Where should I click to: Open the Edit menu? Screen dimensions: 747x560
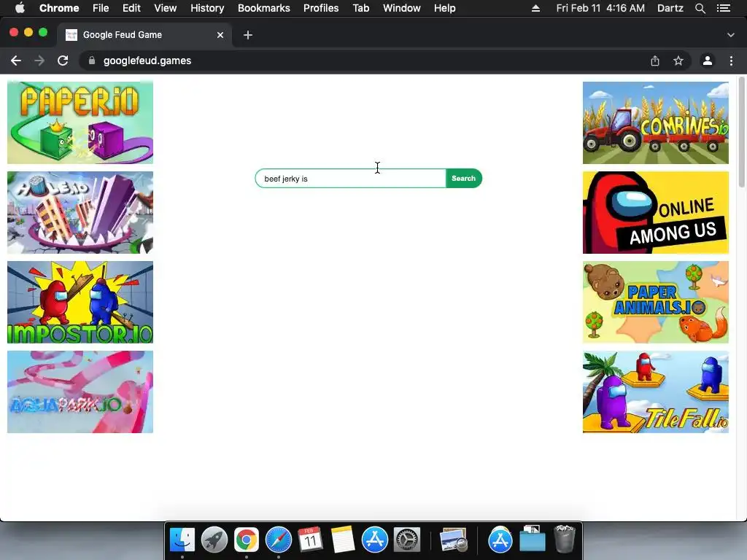pyautogui.click(x=131, y=8)
